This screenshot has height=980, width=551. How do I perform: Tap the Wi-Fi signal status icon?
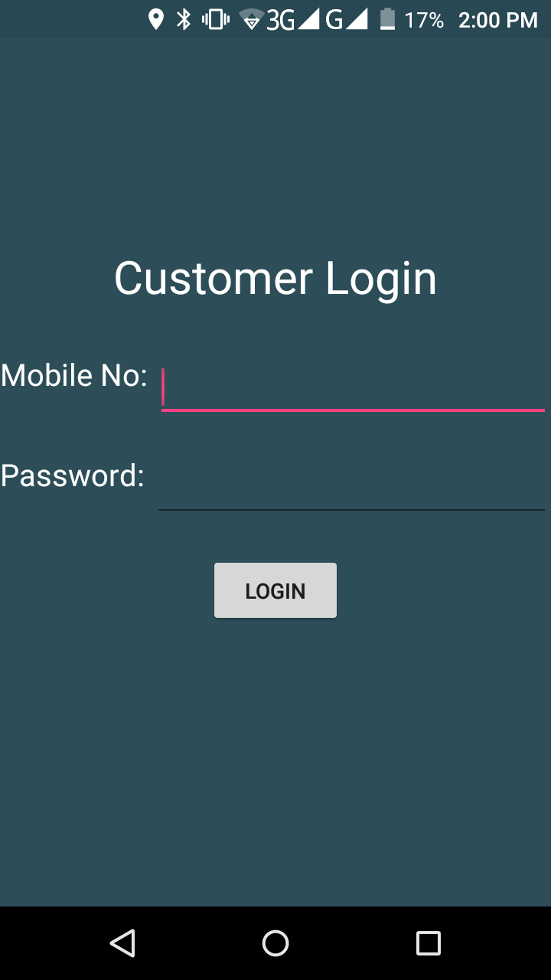pos(251,20)
